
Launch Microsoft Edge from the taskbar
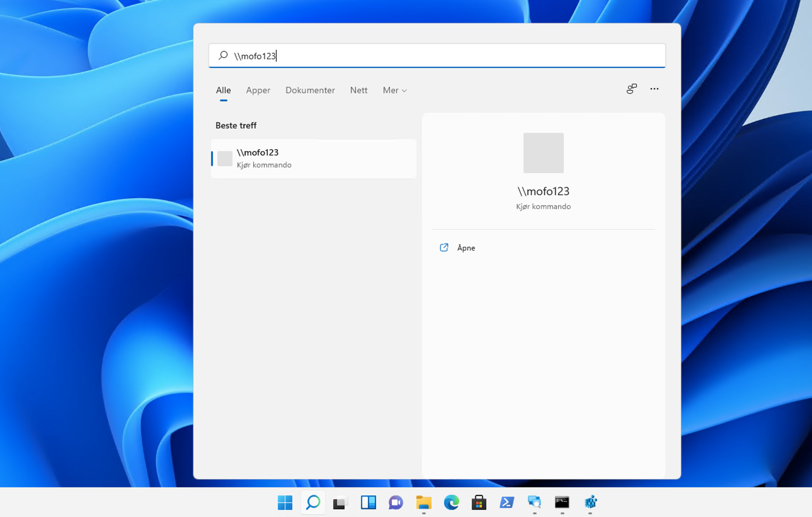click(x=451, y=503)
